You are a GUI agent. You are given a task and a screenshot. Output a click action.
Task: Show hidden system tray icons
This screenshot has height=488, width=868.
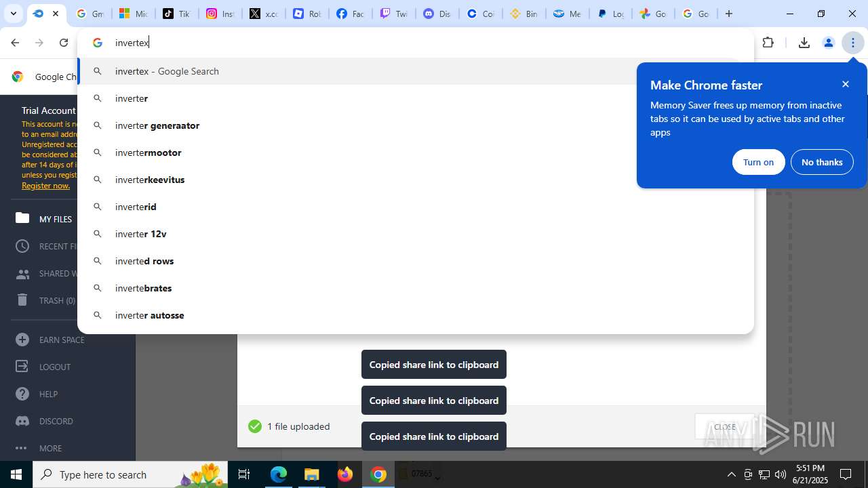coord(731,474)
